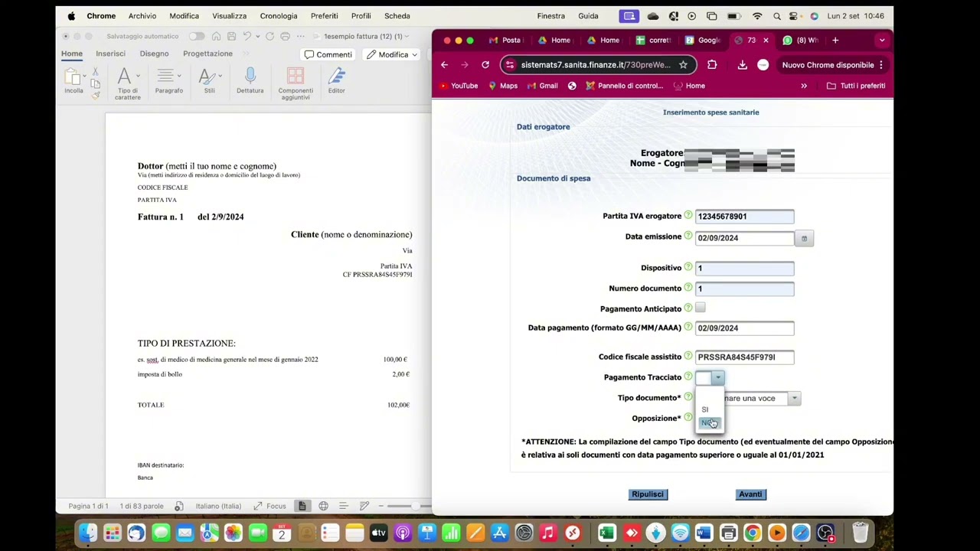Click the Partita IVA erogatore field

coord(744,217)
